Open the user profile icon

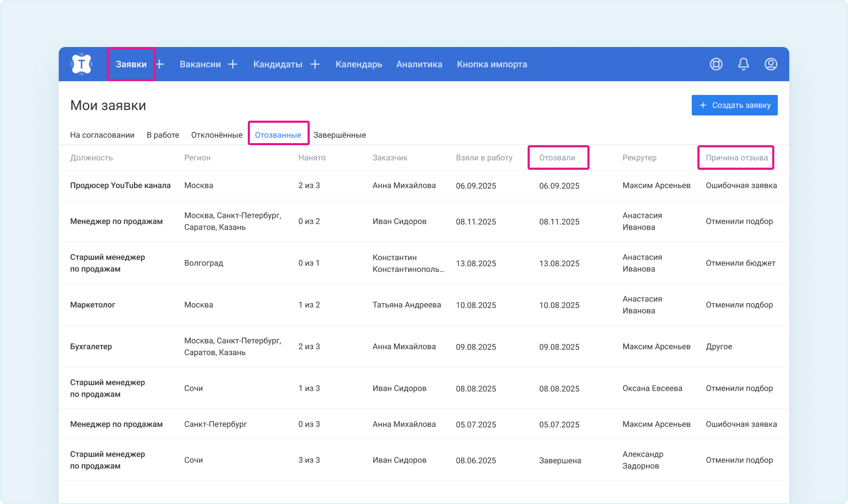pyautogui.click(x=771, y=64)
